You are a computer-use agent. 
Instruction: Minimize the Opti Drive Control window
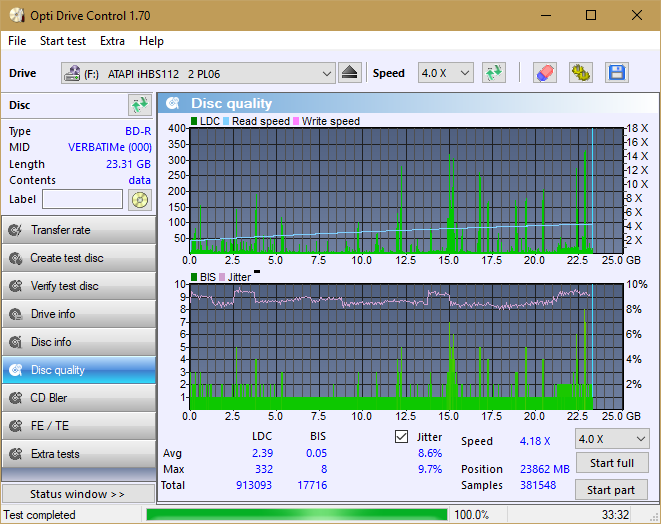point(546,16)
